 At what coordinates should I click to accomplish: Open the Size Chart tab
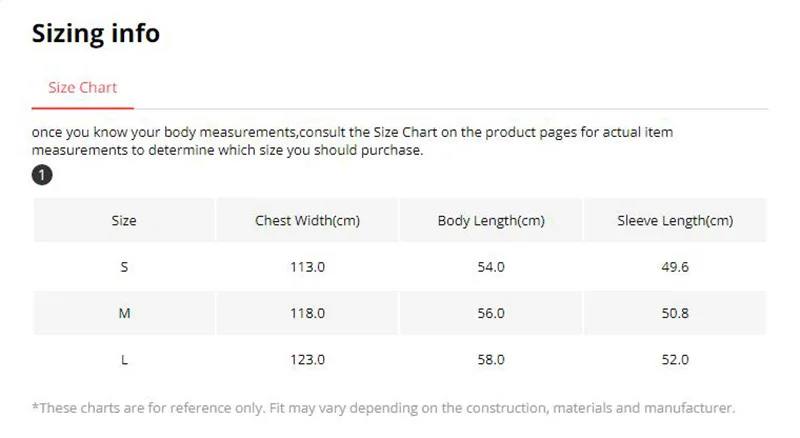click(x=83, y=87)
